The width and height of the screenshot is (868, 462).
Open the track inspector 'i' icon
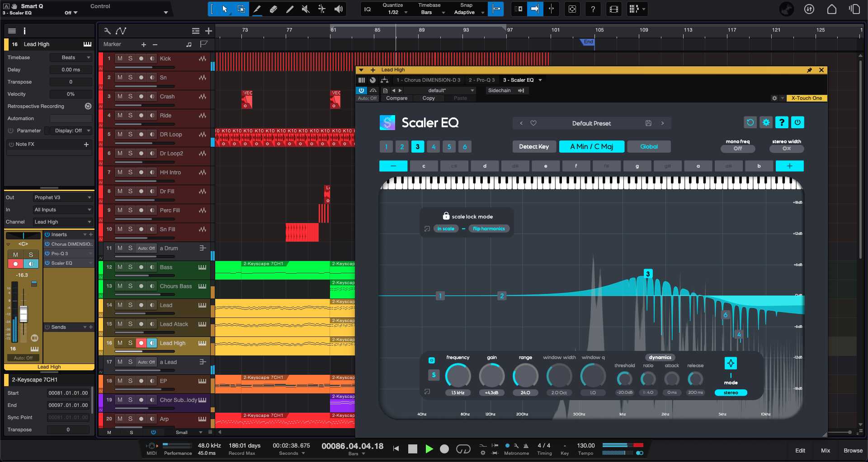24,31
